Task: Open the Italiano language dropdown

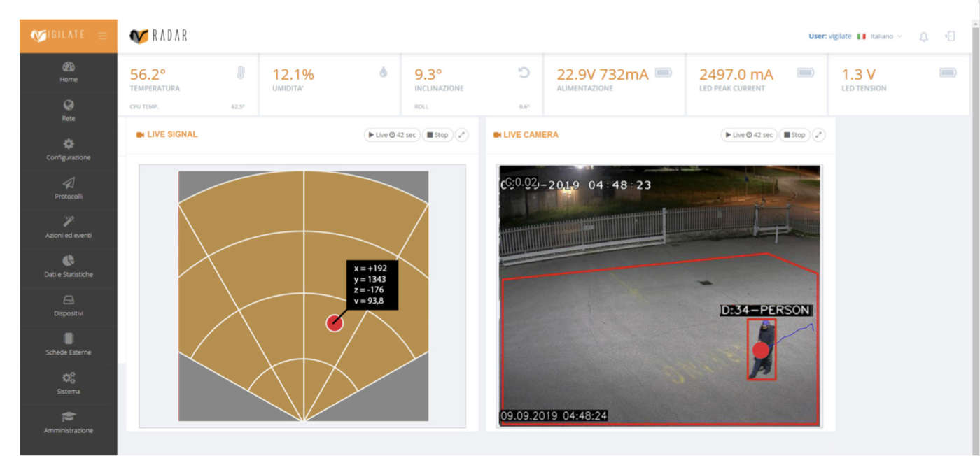Action: point(885,36)
